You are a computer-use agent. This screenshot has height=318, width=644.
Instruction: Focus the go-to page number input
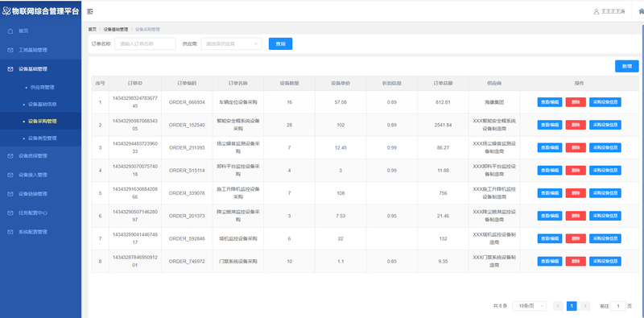pos(617,306)
